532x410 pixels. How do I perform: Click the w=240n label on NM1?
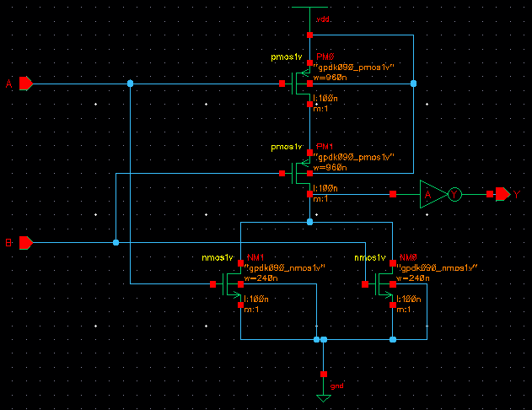click(262, 277)
